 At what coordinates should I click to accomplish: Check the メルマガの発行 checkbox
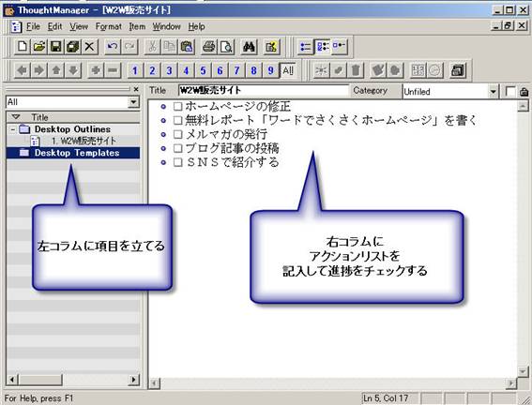[177, 134]
